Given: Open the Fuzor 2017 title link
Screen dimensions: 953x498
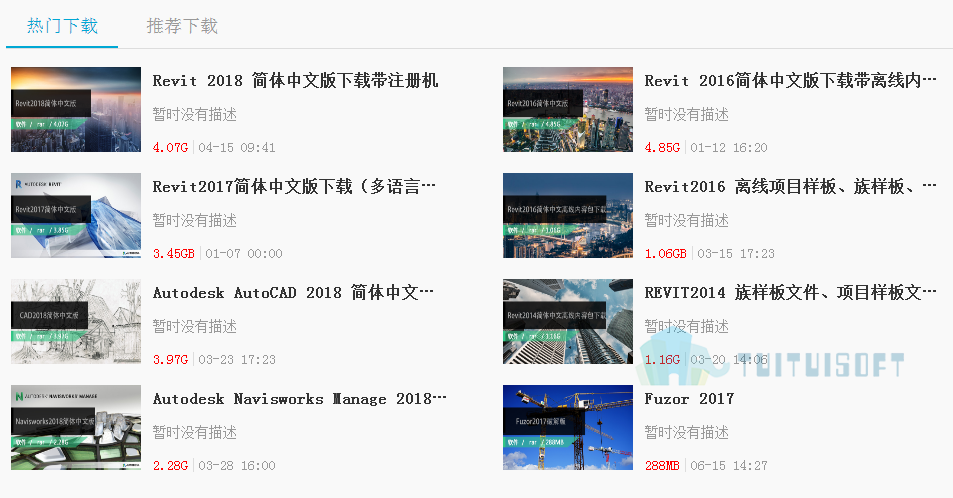Looking at the screenshot, I should point(689,399).
